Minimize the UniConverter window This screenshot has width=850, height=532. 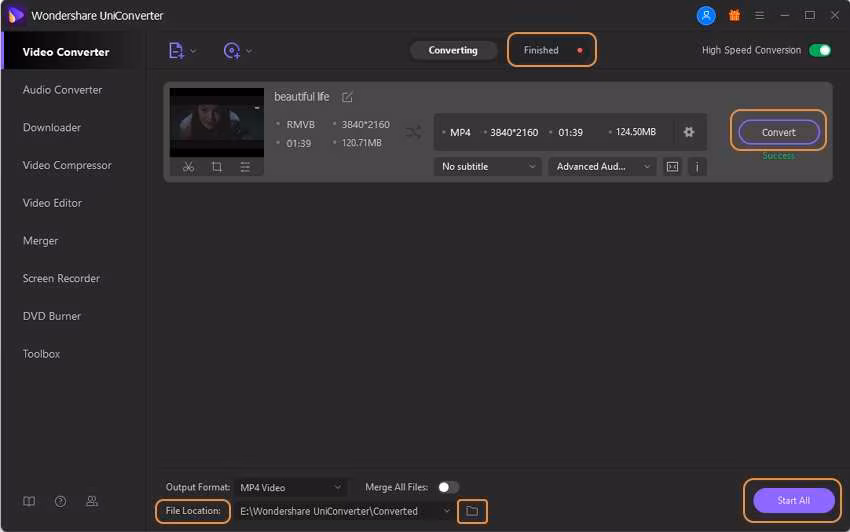(x=784, y=16)
